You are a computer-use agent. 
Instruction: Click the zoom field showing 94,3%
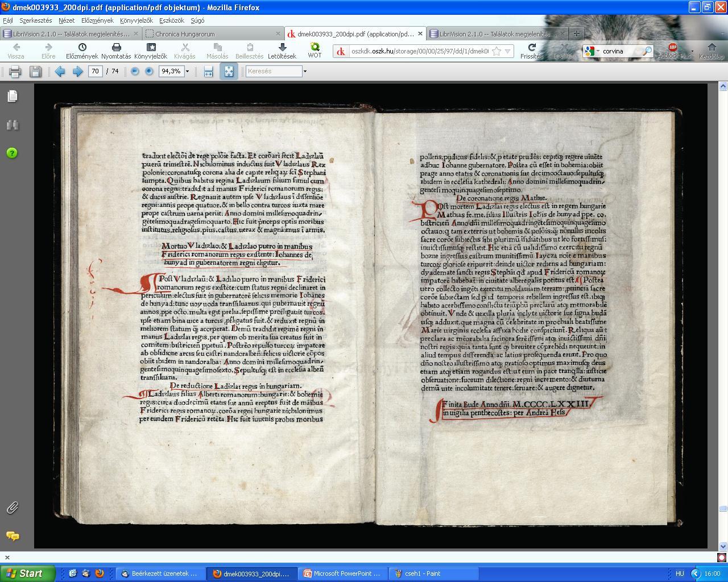pyautogui.click(x=171, y=71)
